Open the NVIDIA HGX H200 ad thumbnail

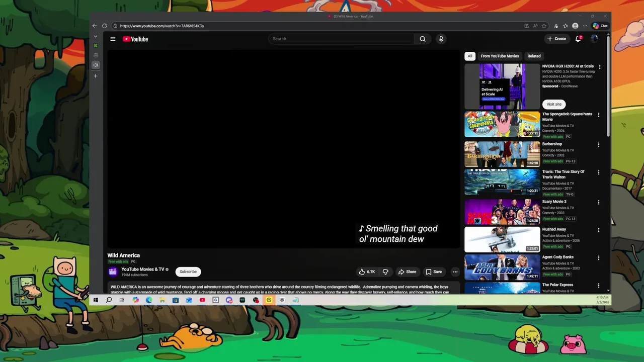(x=502, y=86)
